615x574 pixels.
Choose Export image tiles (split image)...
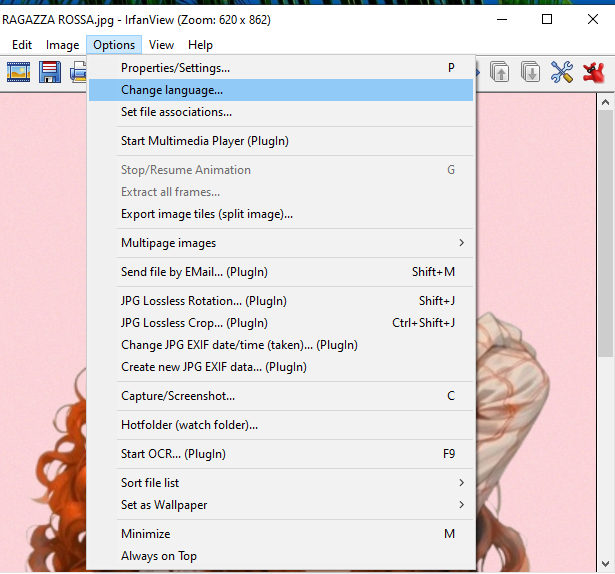(x=281, y=214)
